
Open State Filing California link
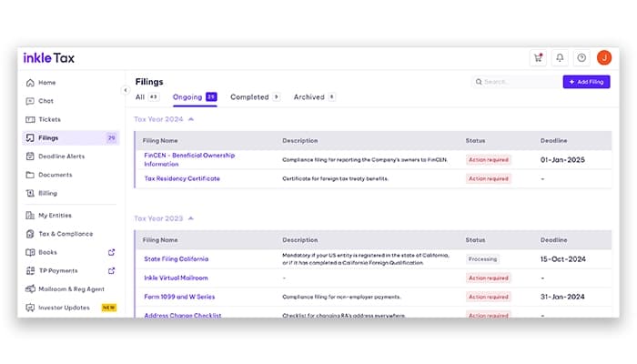point(176,258)
